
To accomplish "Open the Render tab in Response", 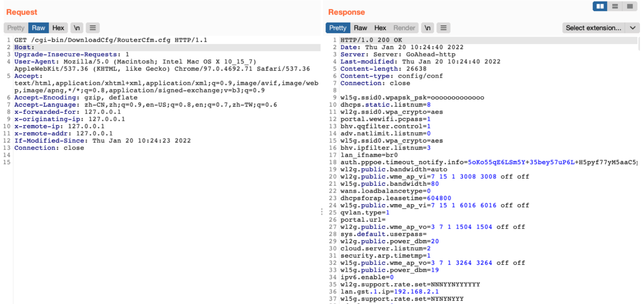I will tap(404, 28).
